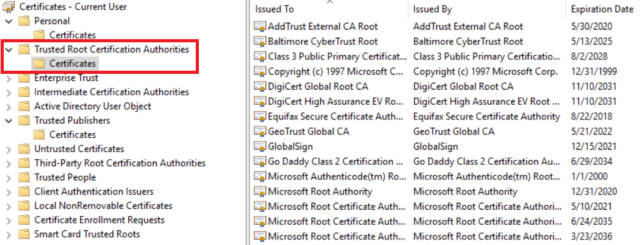Select the Client Authentication Issuers label
The height and width of the screenshot is (245, 644).
(x=93, y=191)
